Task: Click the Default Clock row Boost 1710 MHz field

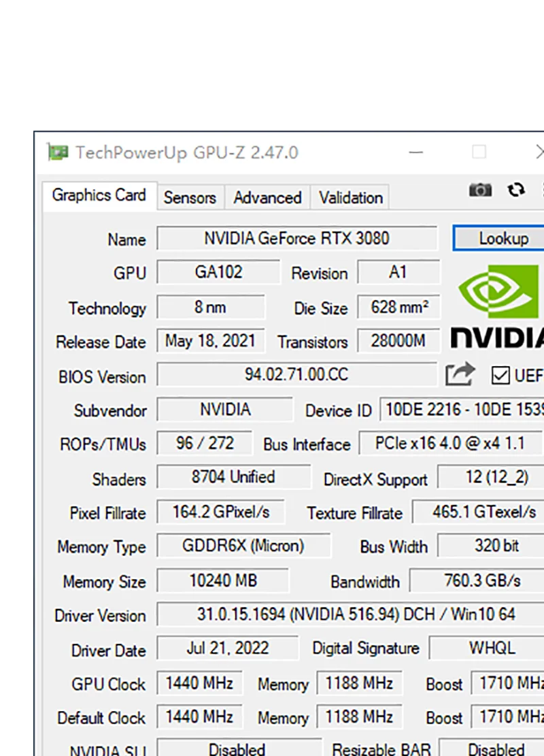Action: [x=507, y=717]
